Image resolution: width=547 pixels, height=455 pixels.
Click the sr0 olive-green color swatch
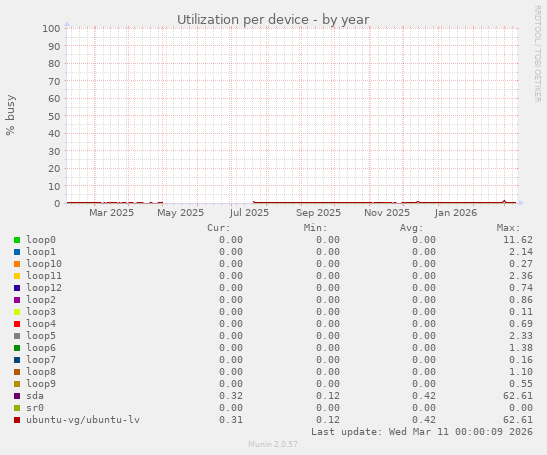(x=17, y=408)
